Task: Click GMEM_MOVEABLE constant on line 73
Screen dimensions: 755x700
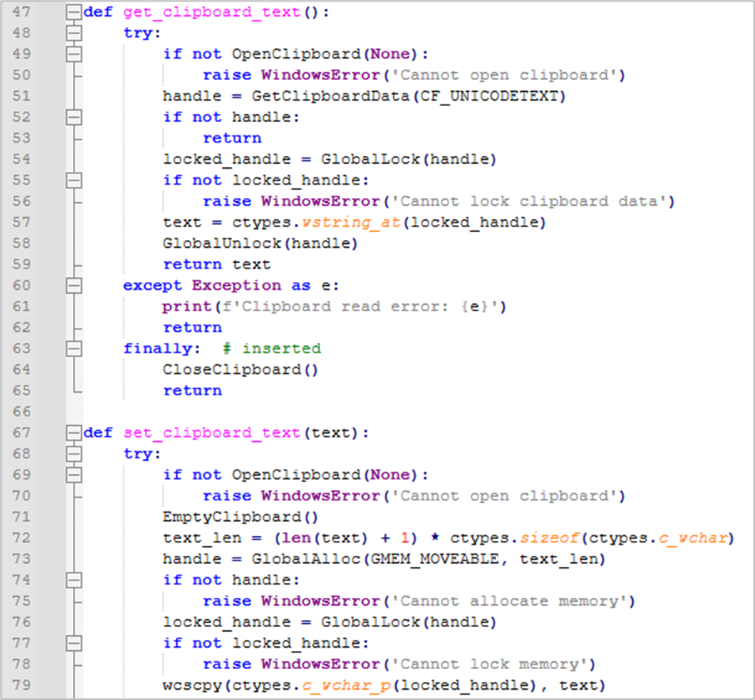Action: (435, 559)
